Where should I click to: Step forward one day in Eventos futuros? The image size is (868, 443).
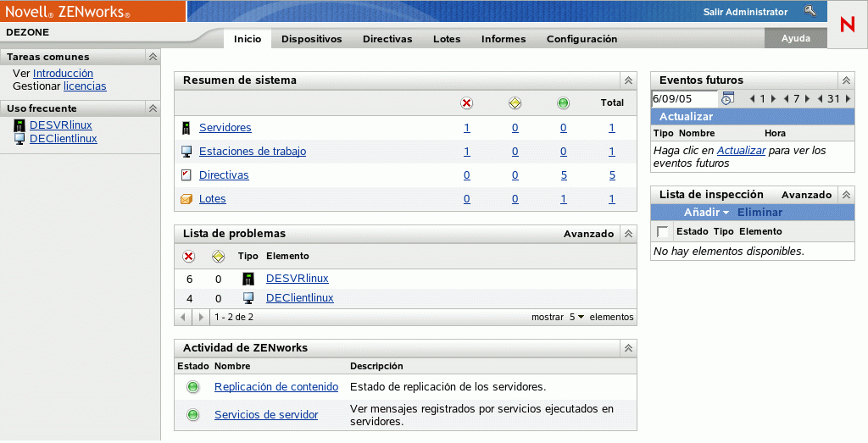click(773, 99)
